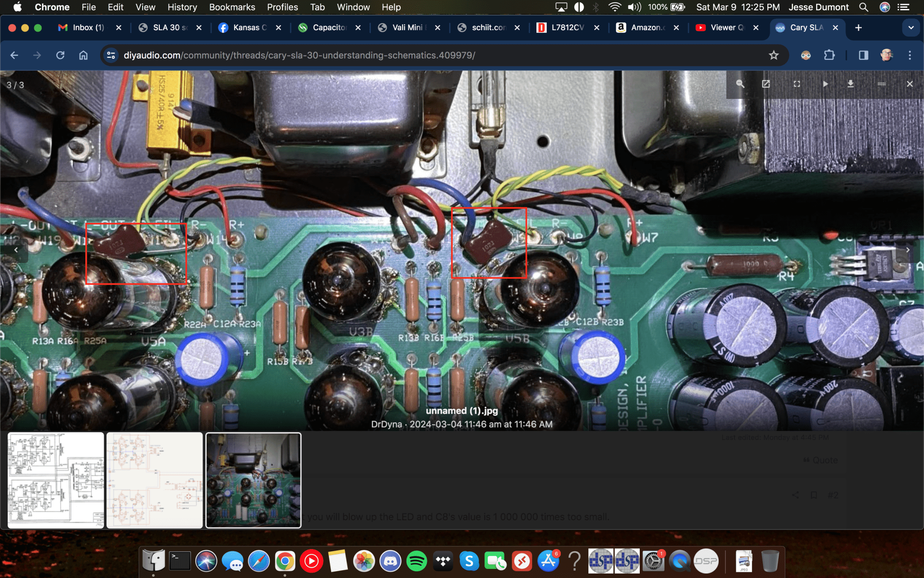924x578 pixels.
Task: Open Tidal from the Dock
Action: click(x=443, y=561)
